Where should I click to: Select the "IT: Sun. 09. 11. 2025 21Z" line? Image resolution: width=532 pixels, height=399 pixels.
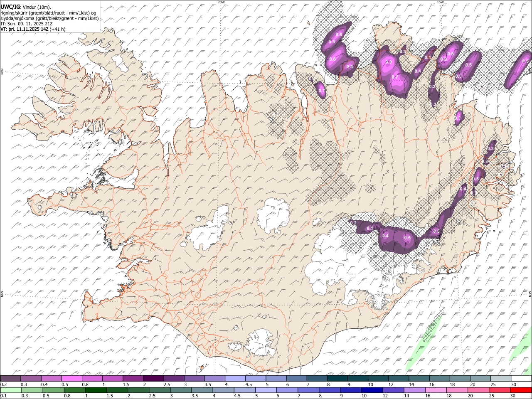(x=26, y=24)
